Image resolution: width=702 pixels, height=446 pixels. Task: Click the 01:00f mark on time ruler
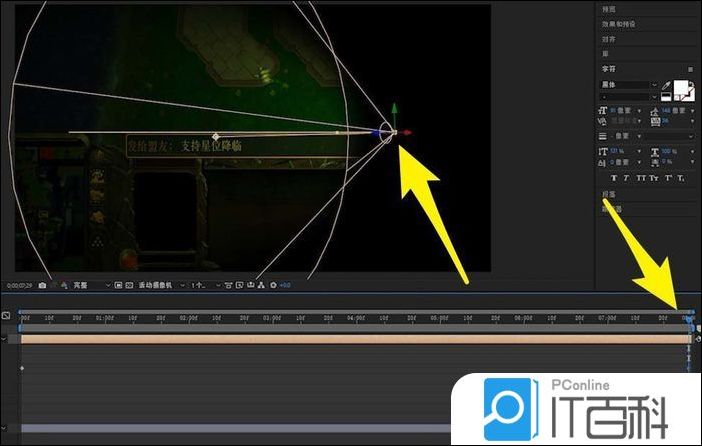click(104, 318)
